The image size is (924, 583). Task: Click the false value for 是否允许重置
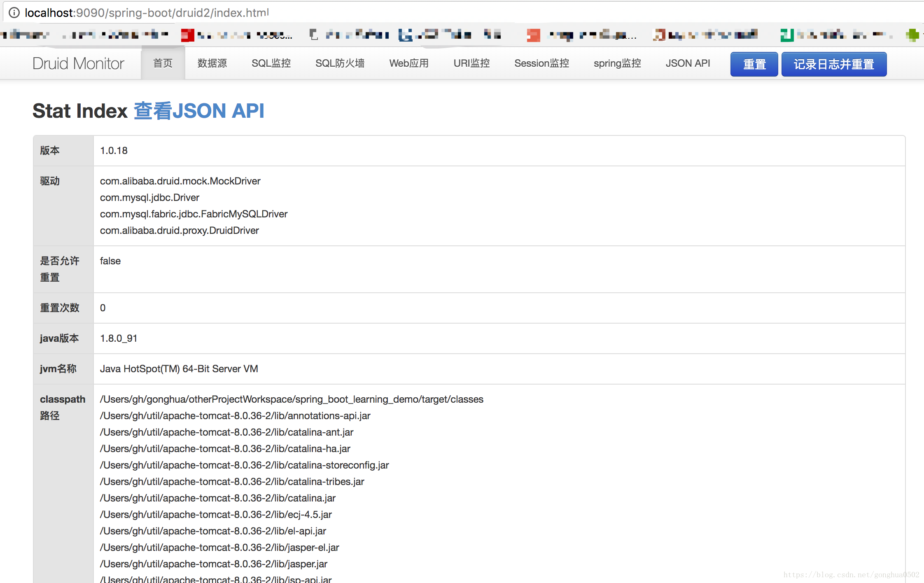110,261
